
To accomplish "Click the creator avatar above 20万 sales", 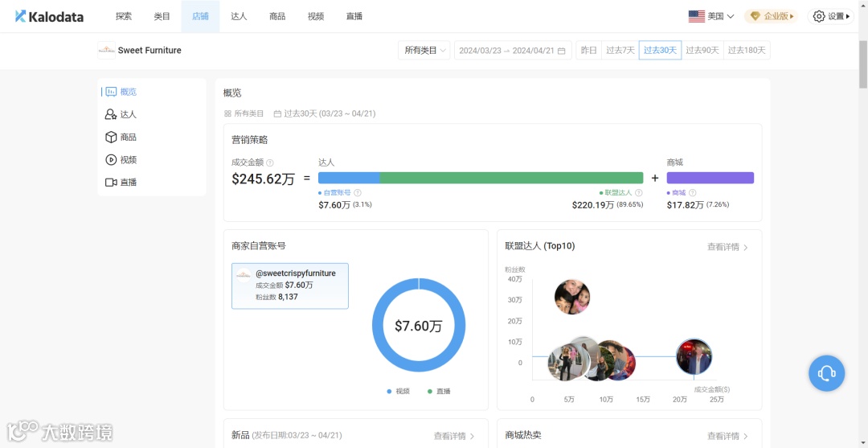I will tap(694, 356).
